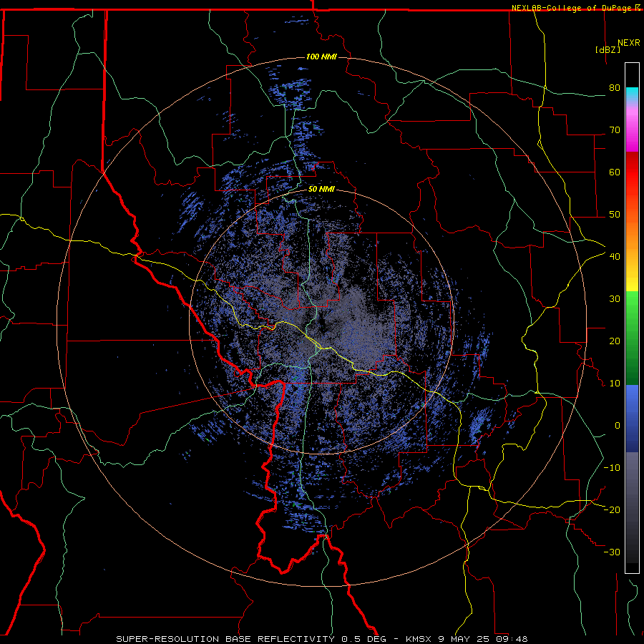Click the 70 value on dBZ scale
Image resolution: width=644 pixels, height=644 pixels.
(615, 130)
